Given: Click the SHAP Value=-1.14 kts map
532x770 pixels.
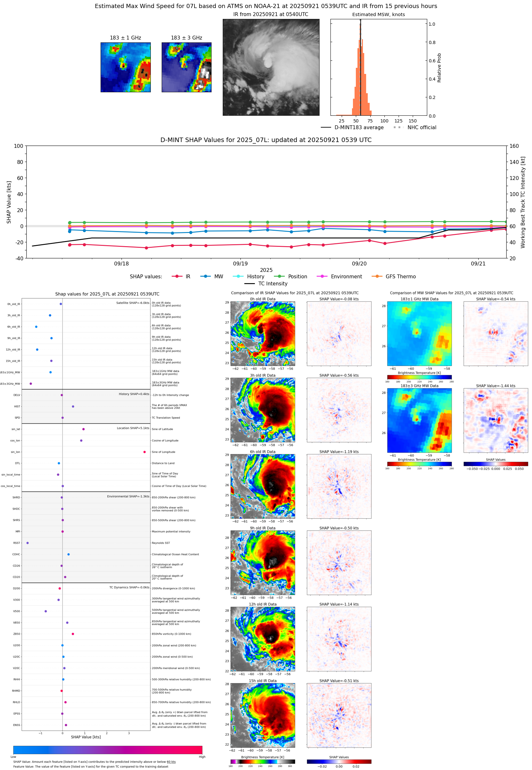Looking at the screenshot, I should 339,639.
